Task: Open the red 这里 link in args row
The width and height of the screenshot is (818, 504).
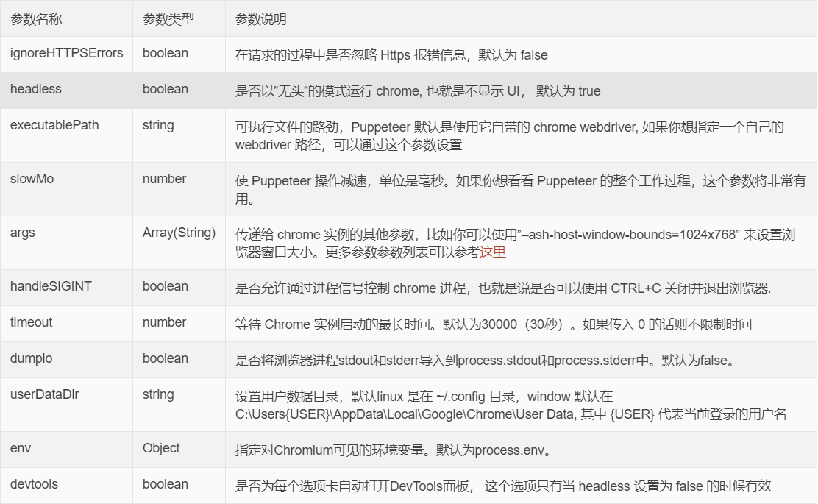Action: click(493, 252)
